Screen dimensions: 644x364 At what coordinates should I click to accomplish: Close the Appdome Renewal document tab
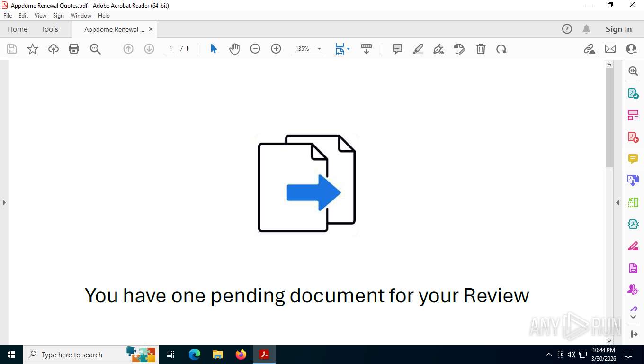pyautogui.click(x=151, y=29)
